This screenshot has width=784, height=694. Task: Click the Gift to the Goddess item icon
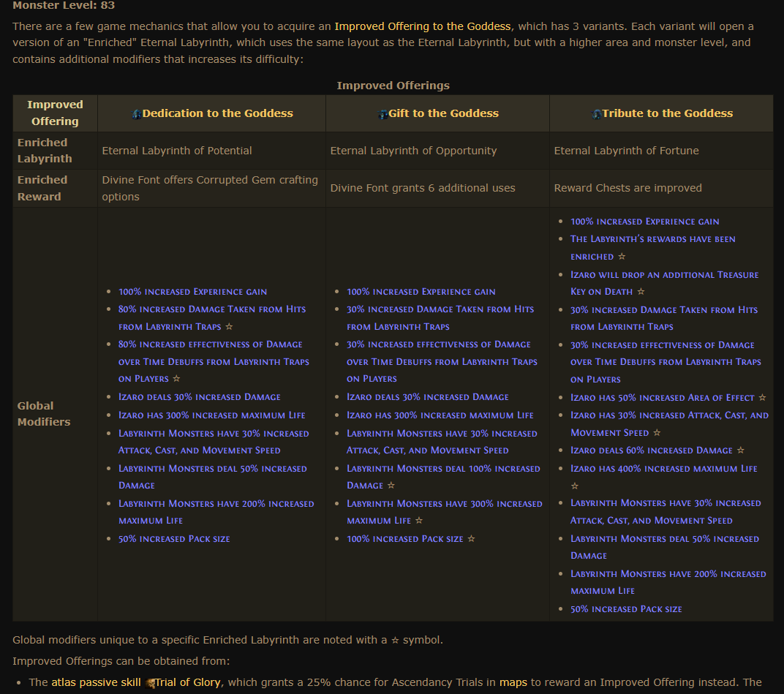point(383,114)
